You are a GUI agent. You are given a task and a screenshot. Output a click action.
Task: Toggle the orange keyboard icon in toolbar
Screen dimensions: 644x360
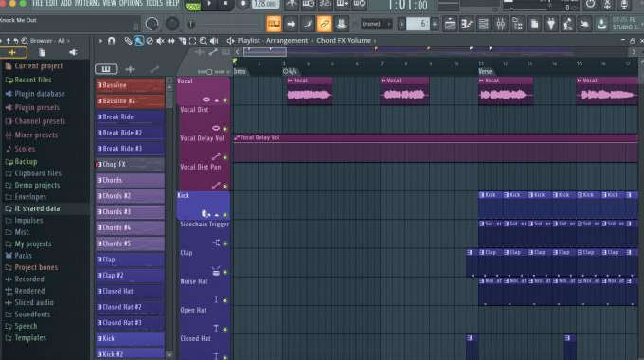tap(274, 25)
